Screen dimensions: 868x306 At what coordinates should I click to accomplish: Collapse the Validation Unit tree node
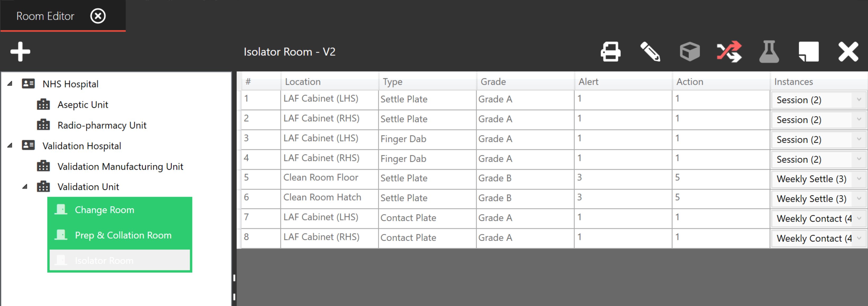[25, 186]
